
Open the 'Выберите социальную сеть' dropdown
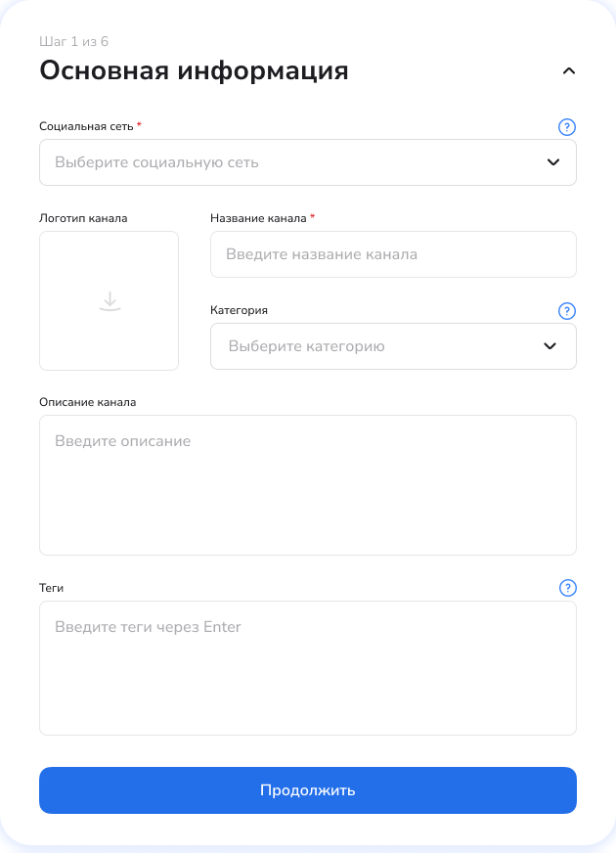[293, 162]
